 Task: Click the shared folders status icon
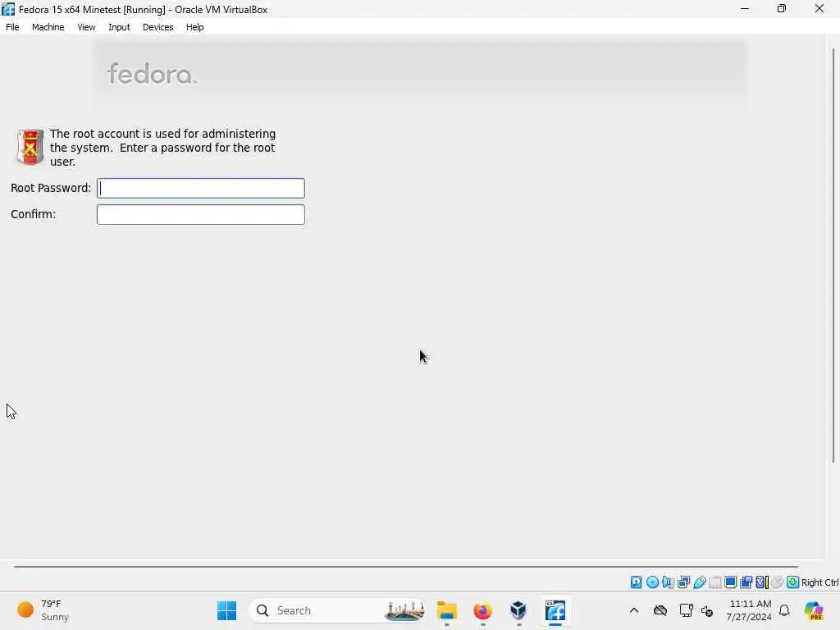(x=714, y=582)
